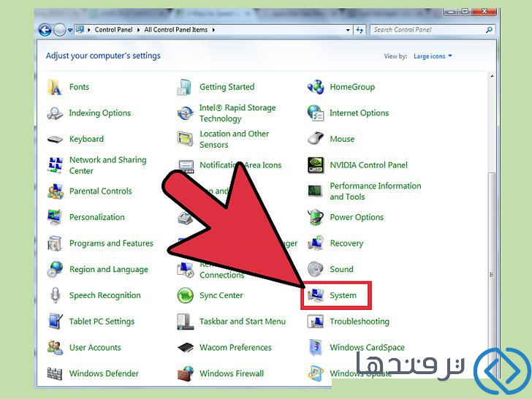The height and width of the screenshot is (399, 532).
Task: Open the Recovery icon
Action: click(x=316, y=243)
